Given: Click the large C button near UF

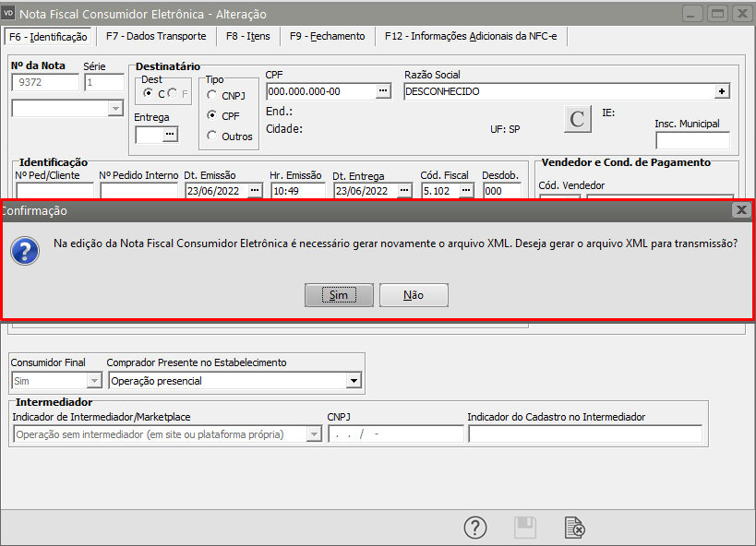Looking at the screenshot, I should coord(578,119).
